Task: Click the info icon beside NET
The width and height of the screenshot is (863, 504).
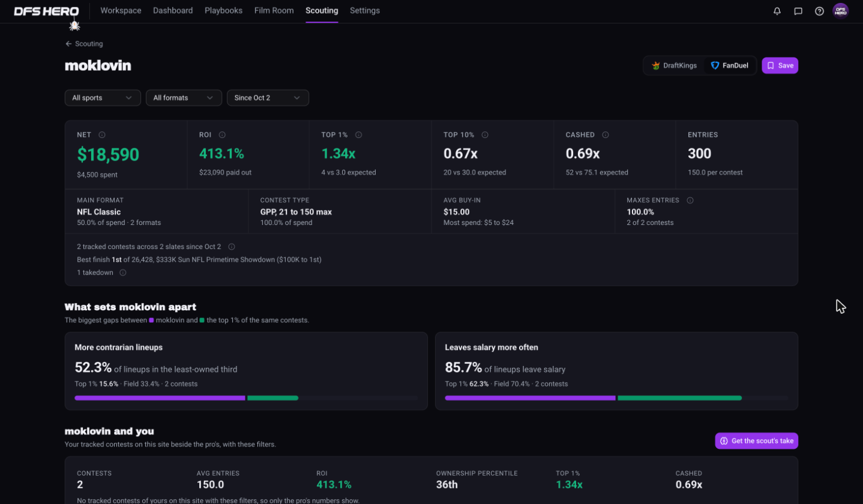Action: click(x=102, y=135)
